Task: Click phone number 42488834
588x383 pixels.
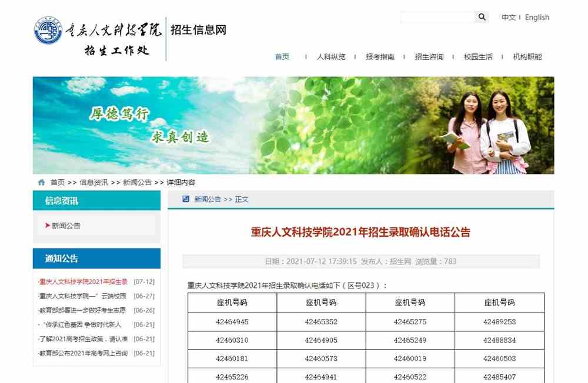Action: click(499, 340)
